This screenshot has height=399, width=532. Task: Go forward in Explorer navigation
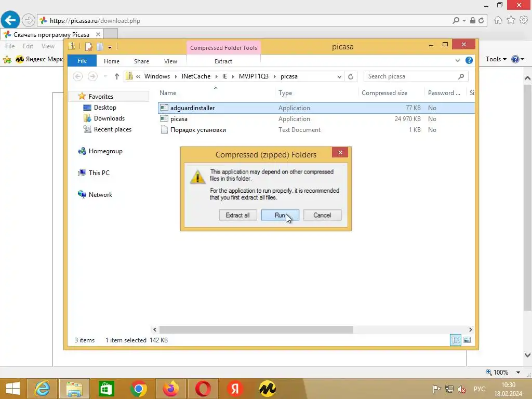[92, 76]
